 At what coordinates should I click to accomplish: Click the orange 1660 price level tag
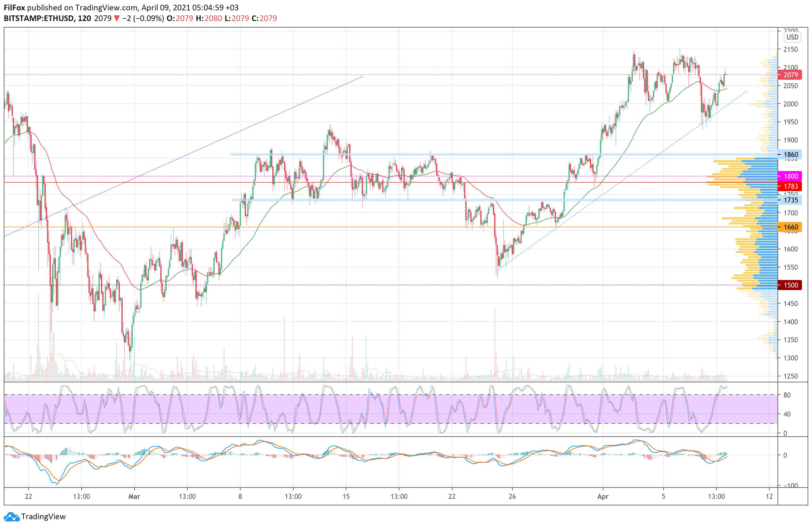pyautogui.click(x=790, y=227)
